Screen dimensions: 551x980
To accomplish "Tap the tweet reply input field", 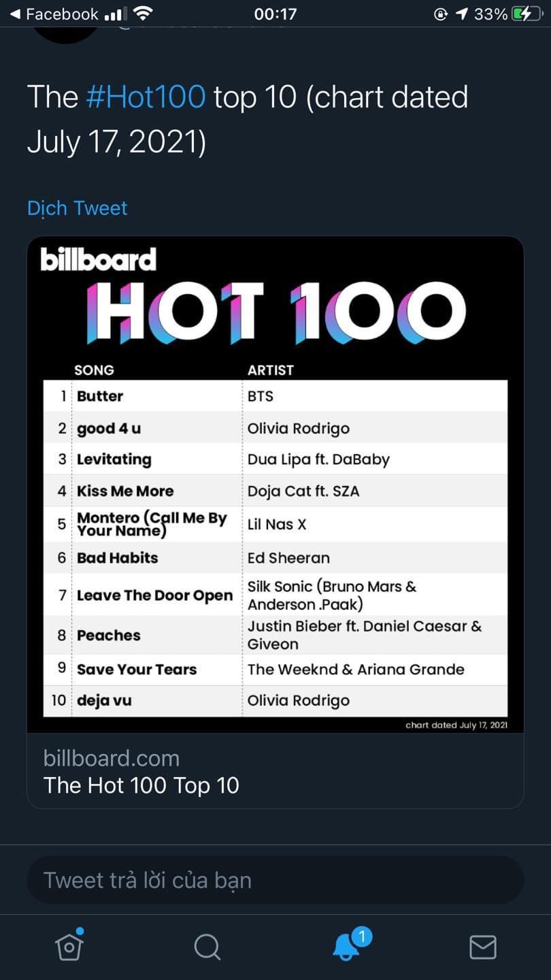I will click(x=275, y=880).
